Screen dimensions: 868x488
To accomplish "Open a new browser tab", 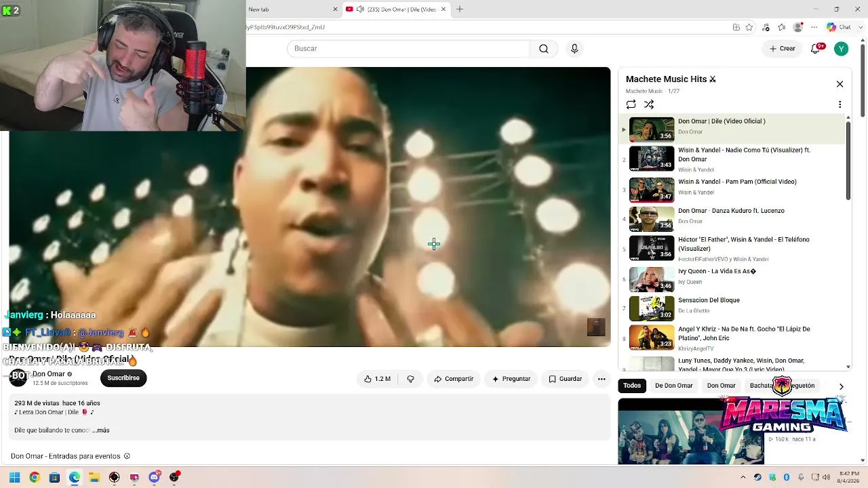I will [x=460, y=9].
